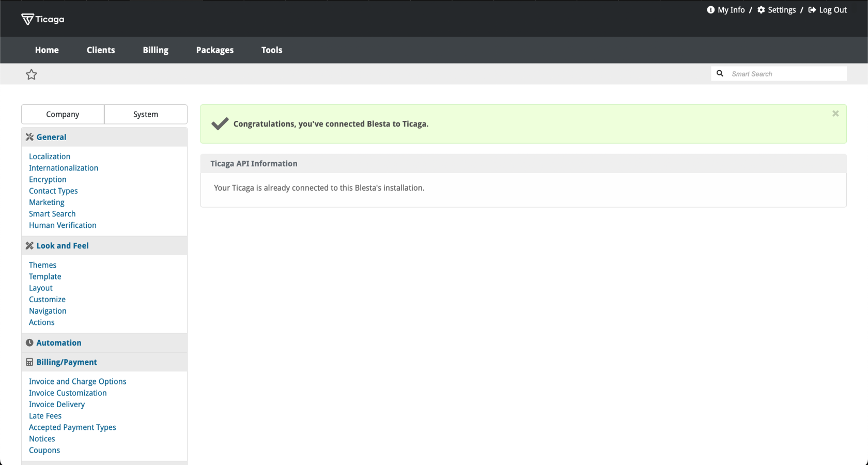The image size is (868, 465).
Task: Switch to the Company tab
Action: click(x=63, y=114)
